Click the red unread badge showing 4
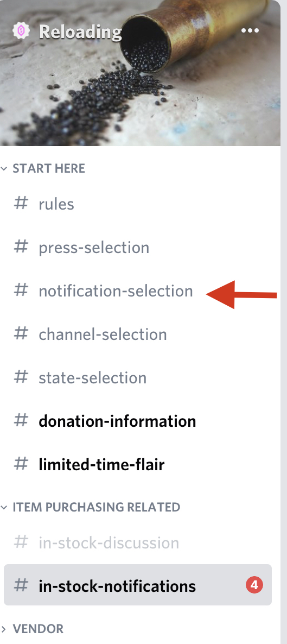The height and width of the screenshot is (644, 287). [254, 585]
